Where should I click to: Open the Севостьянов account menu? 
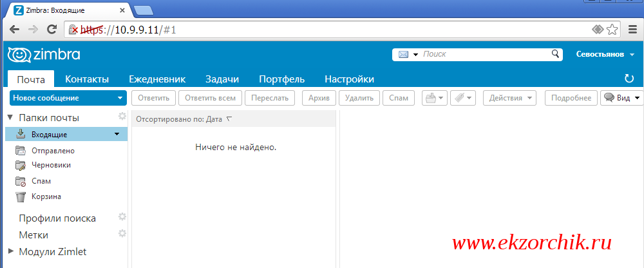coord(605,54)
